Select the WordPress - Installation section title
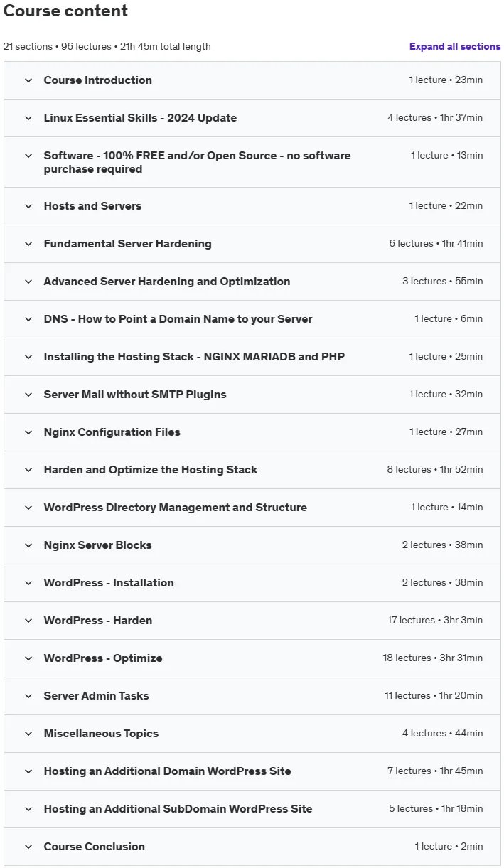504x868 pixels. tap(109, 583)
